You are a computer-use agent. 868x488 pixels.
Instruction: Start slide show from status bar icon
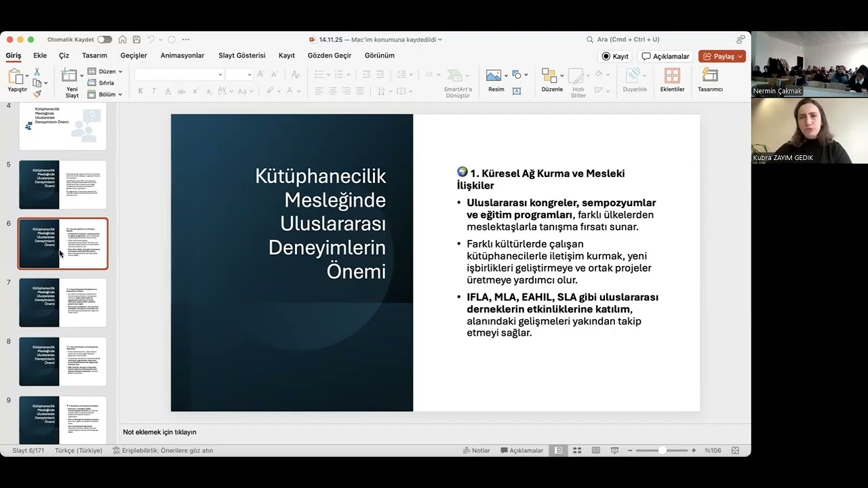614,450
